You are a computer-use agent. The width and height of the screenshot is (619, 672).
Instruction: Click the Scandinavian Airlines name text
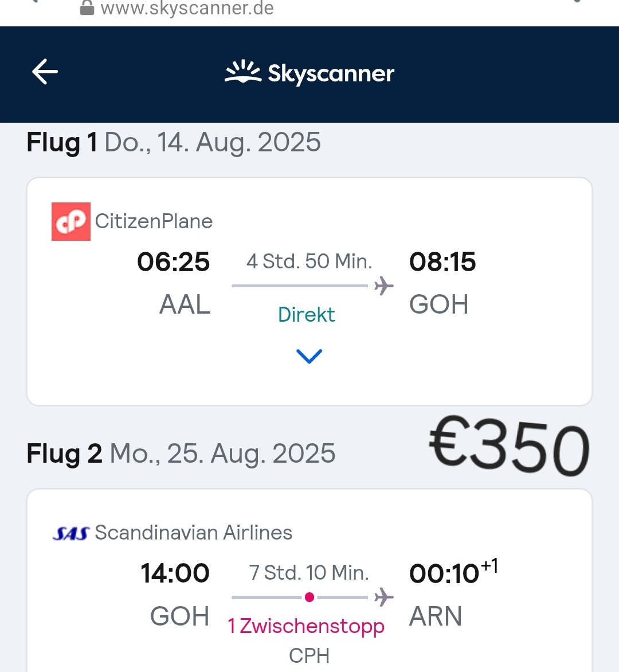194,533
